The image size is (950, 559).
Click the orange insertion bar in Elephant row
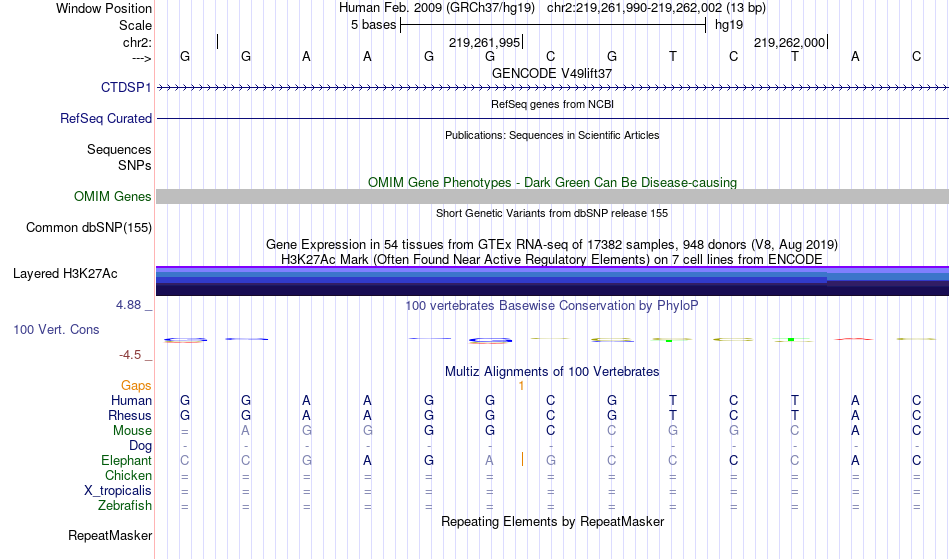coord(522,459)
